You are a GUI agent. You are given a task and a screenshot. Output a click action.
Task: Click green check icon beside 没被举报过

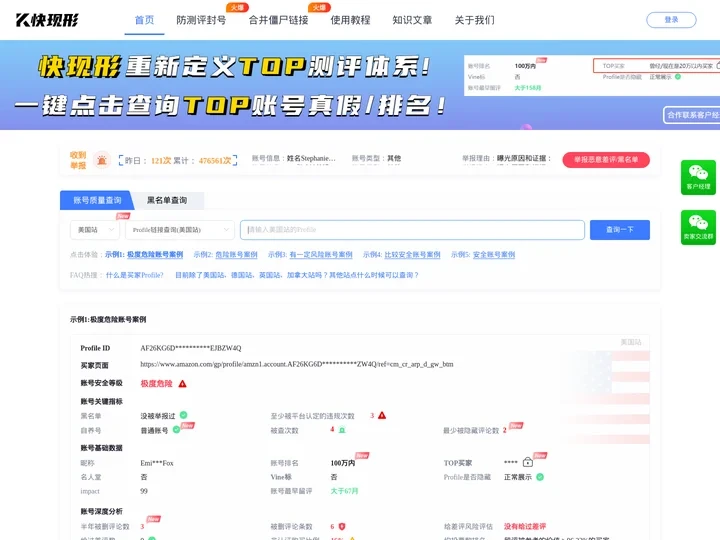click(183, 415)
